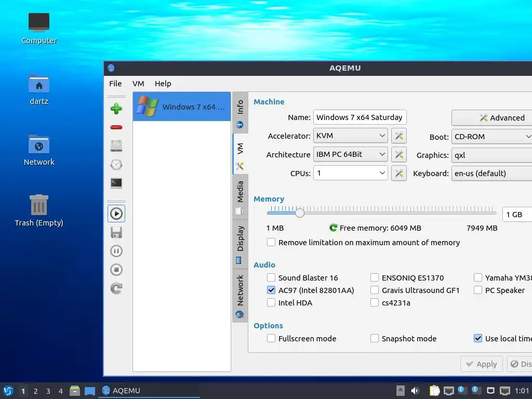Viewport: 532px width, 399px height.
Task: Click the AQEMU taskbar window button
Action: [x=149, y=391]
